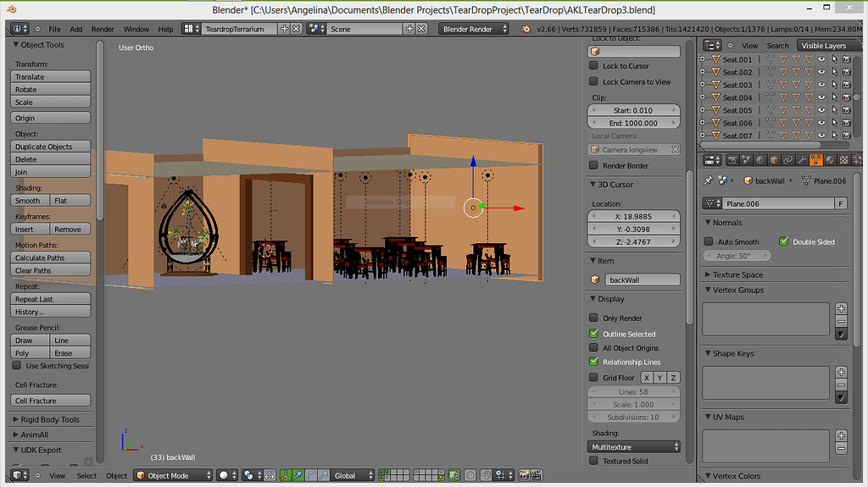This screenshot has height=487, width=868.
Task: Open the Help menu
Action: tap(165, 29)
